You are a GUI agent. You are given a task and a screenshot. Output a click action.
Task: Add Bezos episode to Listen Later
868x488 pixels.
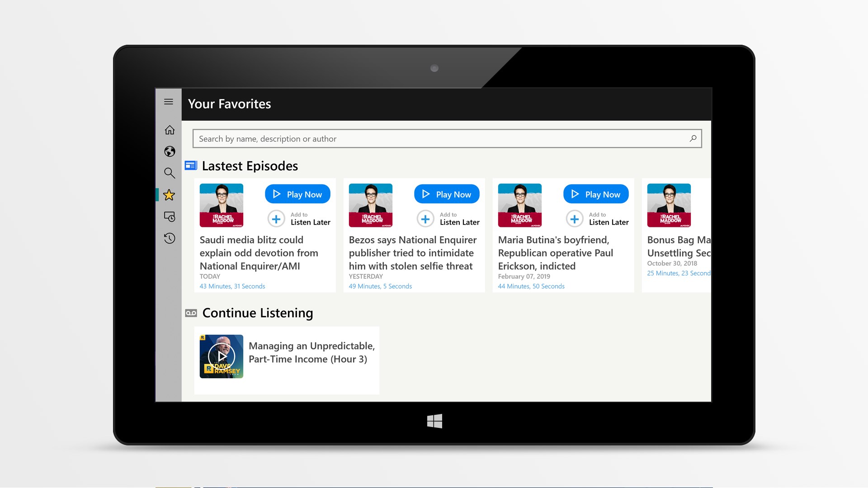[x=425, y=219]
